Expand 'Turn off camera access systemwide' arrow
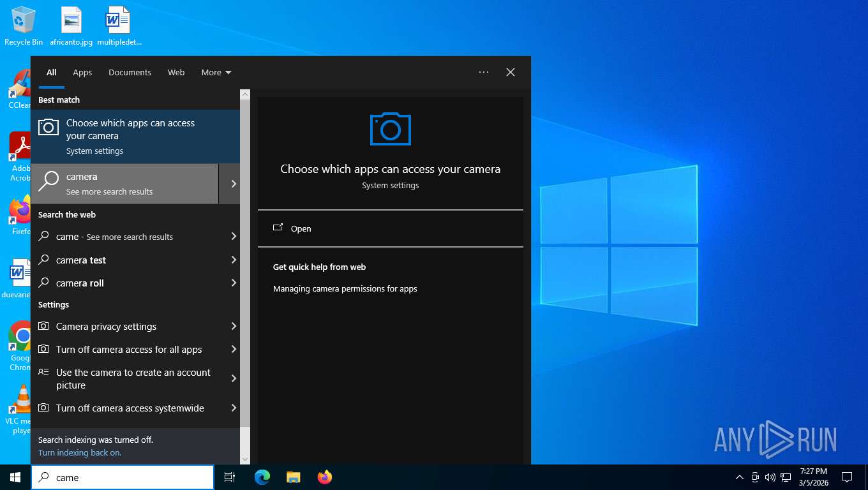Viewport: 868px width, 490px height. pos(234,408)
